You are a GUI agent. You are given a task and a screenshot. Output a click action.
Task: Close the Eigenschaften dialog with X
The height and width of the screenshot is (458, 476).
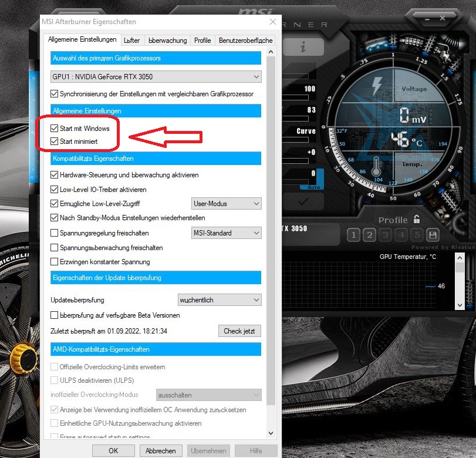273,22
